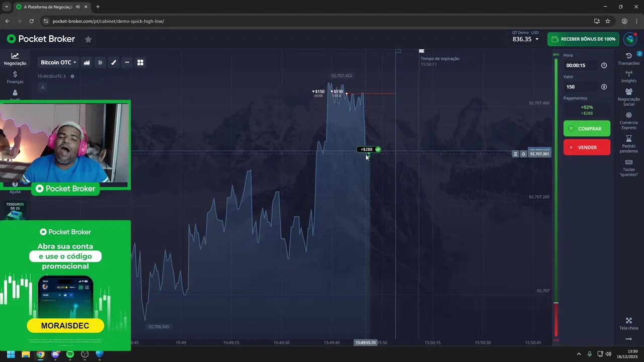
Task: Click the A label button under clock
Action: click(42, 87)
